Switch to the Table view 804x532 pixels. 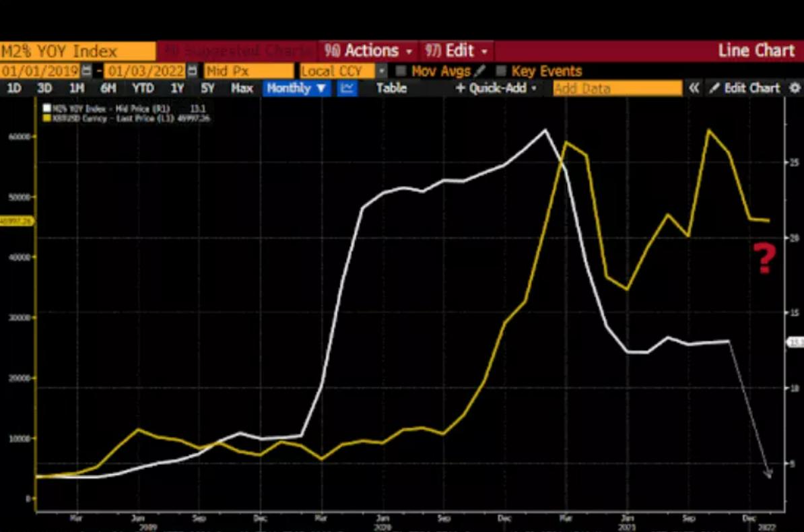tap(391, 88)
